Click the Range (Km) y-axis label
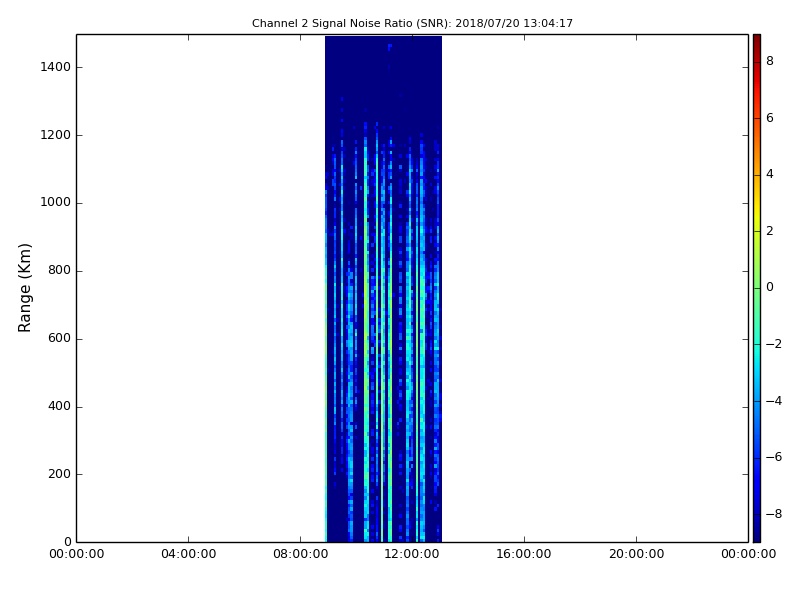 coord(24,288)
